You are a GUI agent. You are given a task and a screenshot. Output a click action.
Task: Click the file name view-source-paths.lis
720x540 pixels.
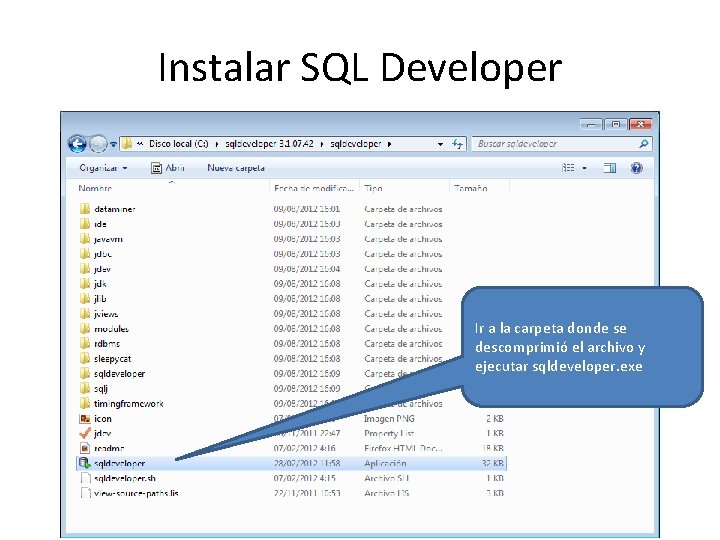coord(136,494)
